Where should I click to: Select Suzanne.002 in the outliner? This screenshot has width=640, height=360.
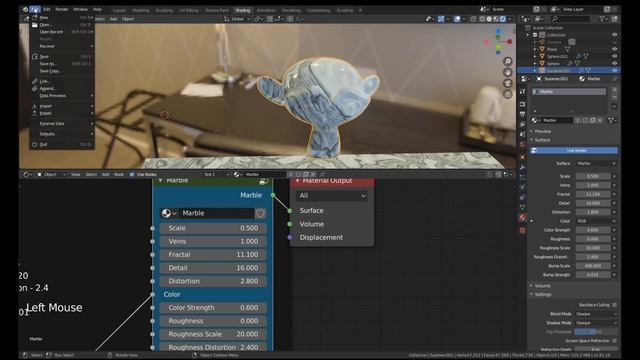tap(558, 71)
